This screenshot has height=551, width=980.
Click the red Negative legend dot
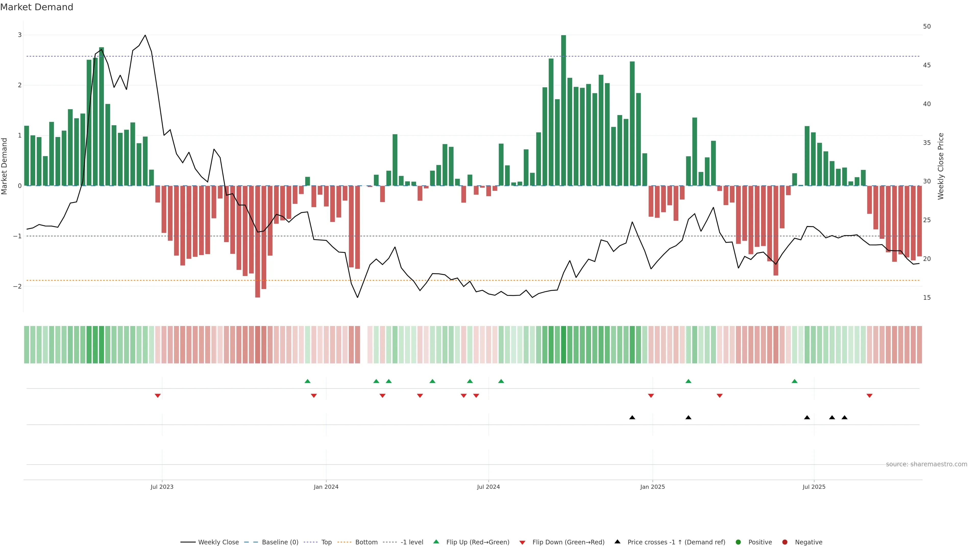pos(785,542)
